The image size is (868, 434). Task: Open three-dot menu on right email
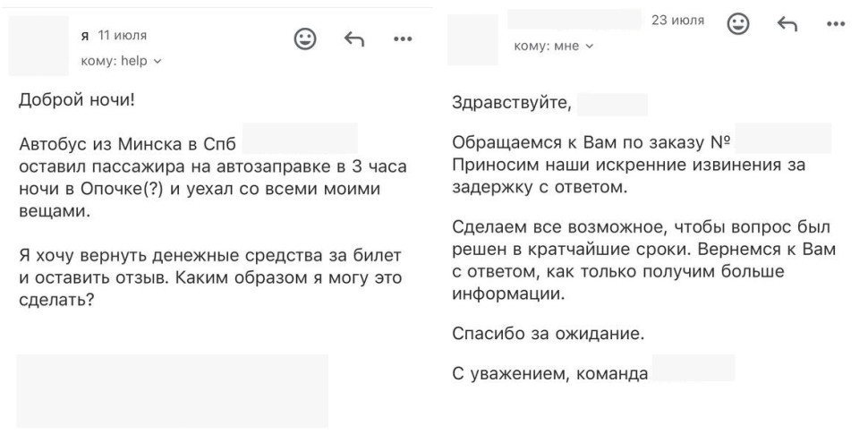pyautogui.click(x=836, y=24)
